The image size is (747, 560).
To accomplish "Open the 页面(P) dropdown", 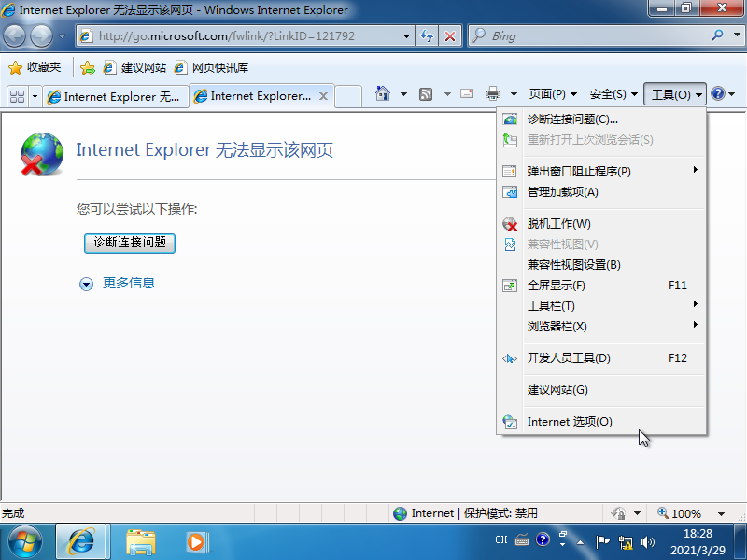I will 550,94.
